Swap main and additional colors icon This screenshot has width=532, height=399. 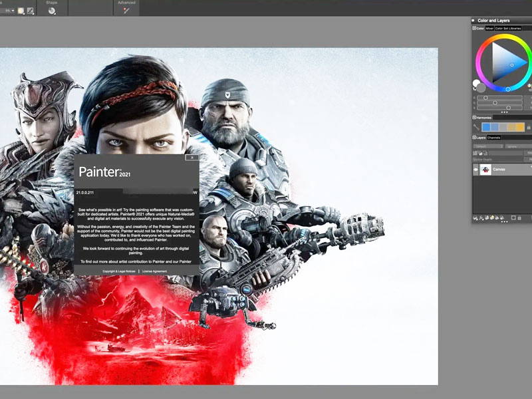(474, 89)
